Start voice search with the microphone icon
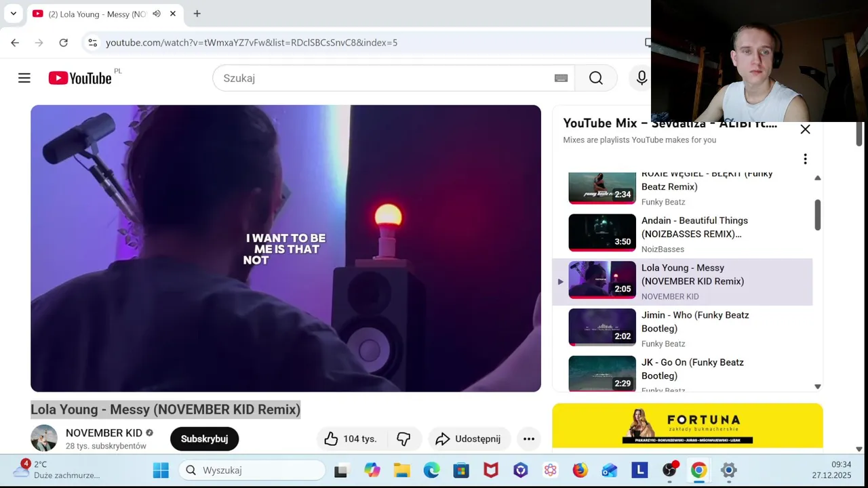Viewport: 868px width, 488px height. 642,78
